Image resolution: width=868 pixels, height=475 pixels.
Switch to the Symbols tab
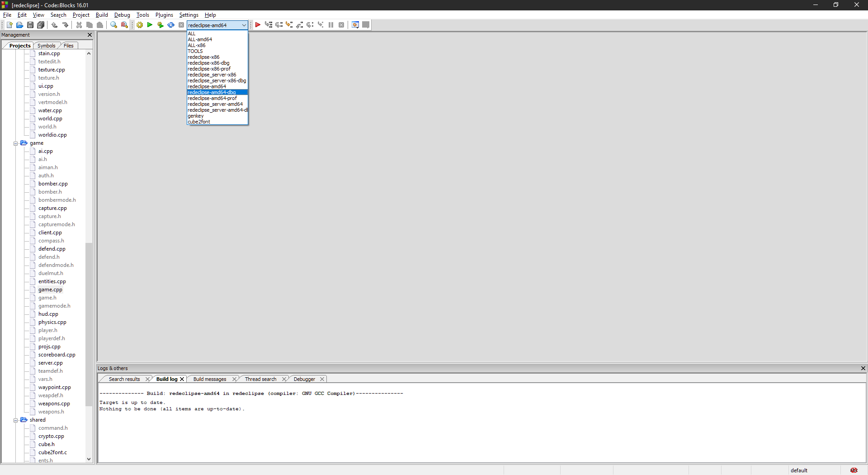point(46,45)
